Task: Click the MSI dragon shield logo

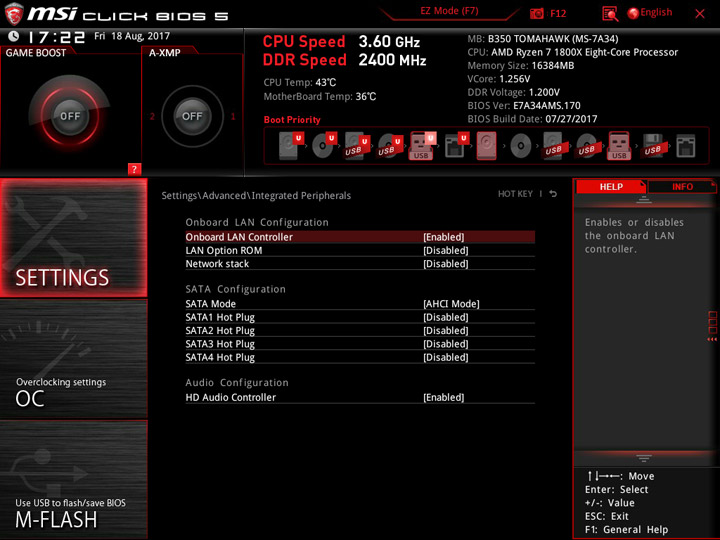Action: click(x=13, y=14)
